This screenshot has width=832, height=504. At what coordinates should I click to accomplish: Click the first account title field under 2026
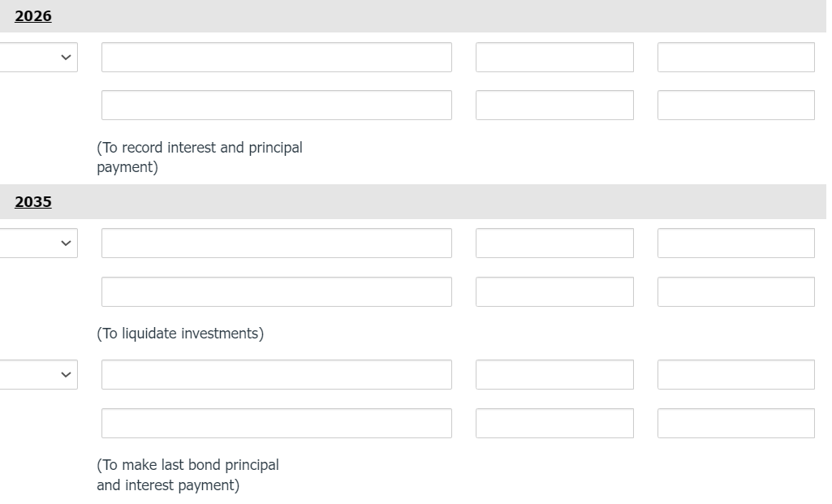(276, 57)
